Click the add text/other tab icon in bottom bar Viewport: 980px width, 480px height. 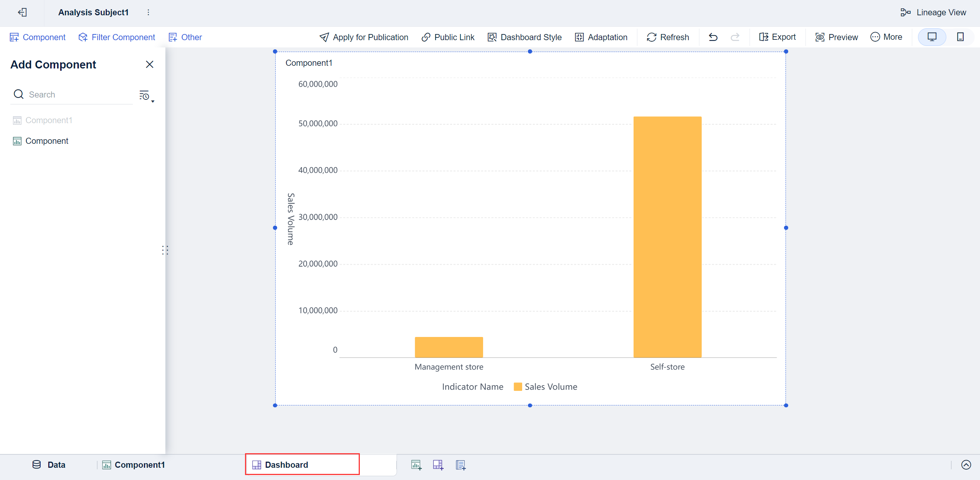click(x=461, y=465)
